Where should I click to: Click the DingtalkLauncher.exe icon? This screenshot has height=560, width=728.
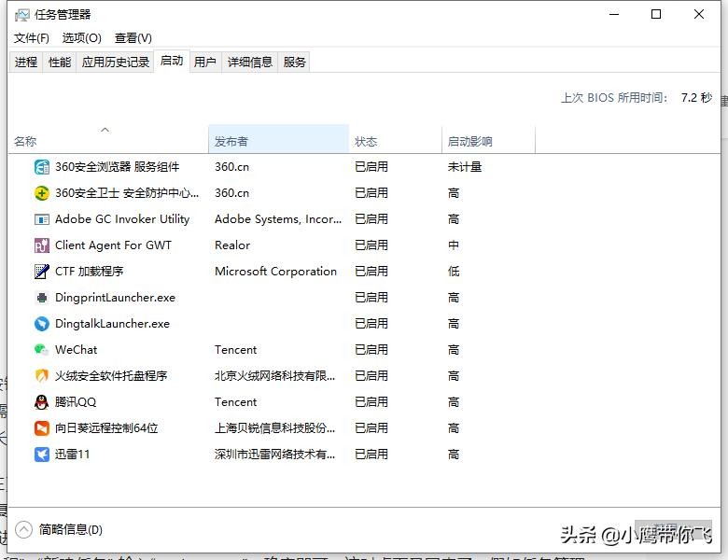(41, 324)
